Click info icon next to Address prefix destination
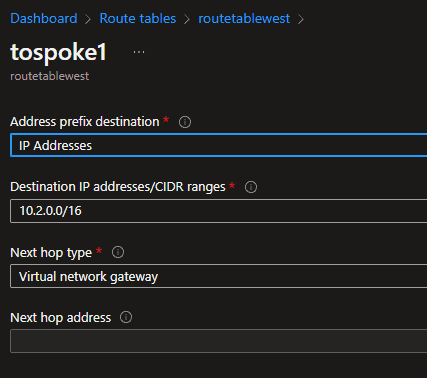427x378 pixels. 185,122
